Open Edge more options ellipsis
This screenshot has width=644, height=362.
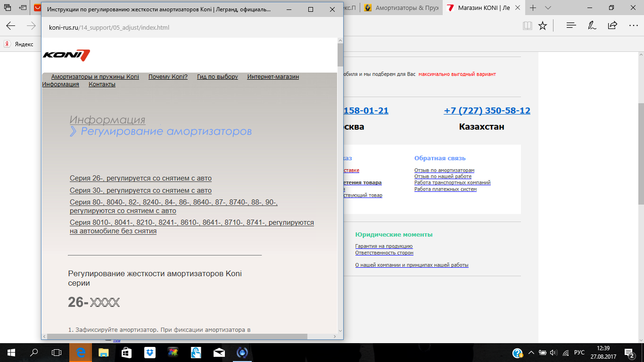click(x=634, y=26)
